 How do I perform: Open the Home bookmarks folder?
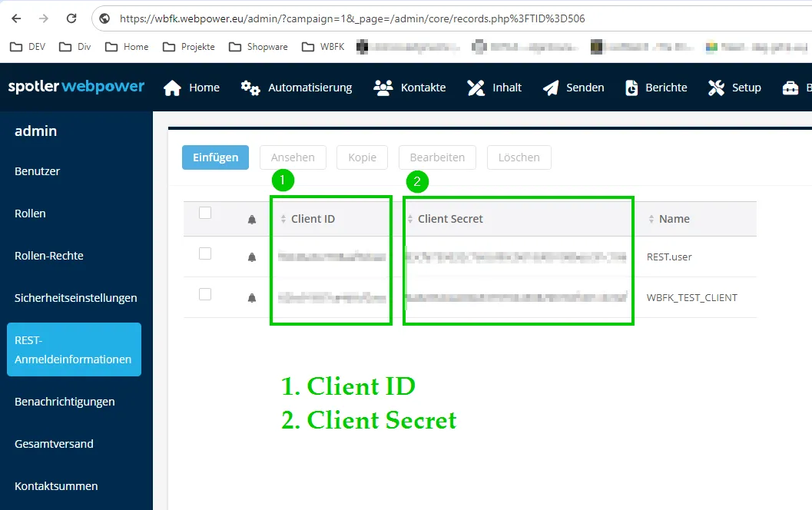tap(127, 47)
